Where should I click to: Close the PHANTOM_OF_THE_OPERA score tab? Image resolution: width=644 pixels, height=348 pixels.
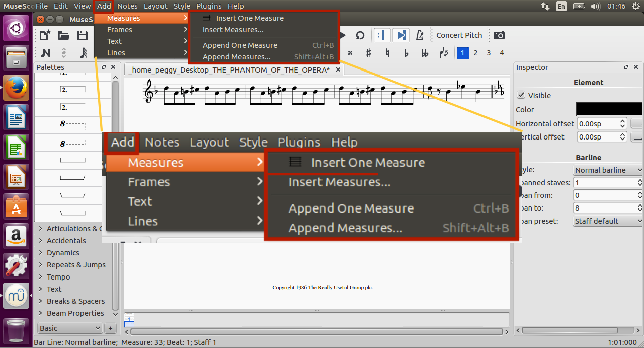click(338, 70)
